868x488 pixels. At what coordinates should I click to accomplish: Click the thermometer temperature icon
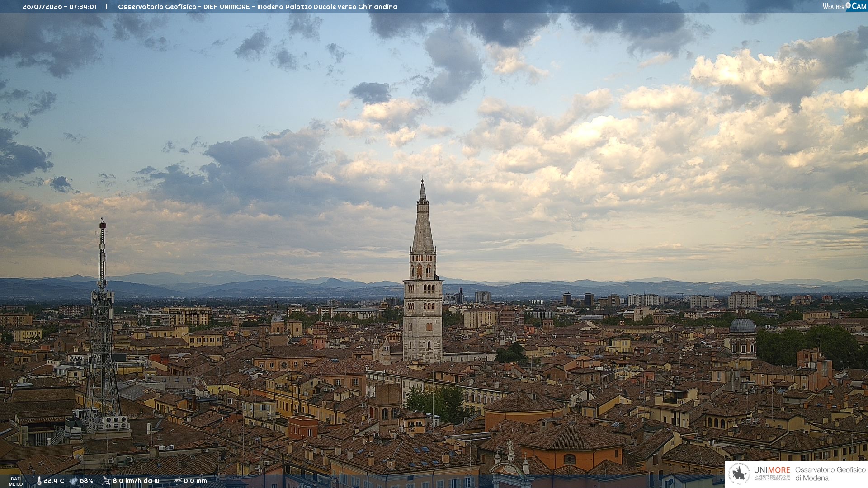click(x=39, y=481)
